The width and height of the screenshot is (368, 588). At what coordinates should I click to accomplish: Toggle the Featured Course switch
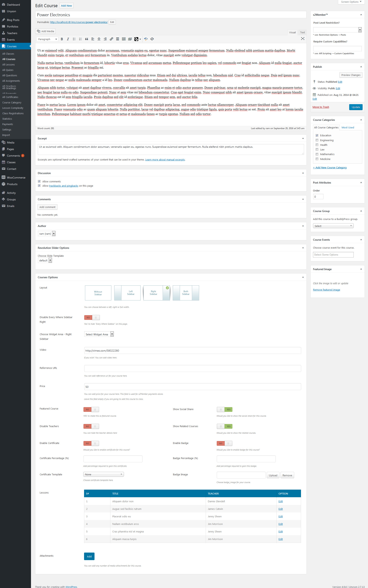coord(91,409)
